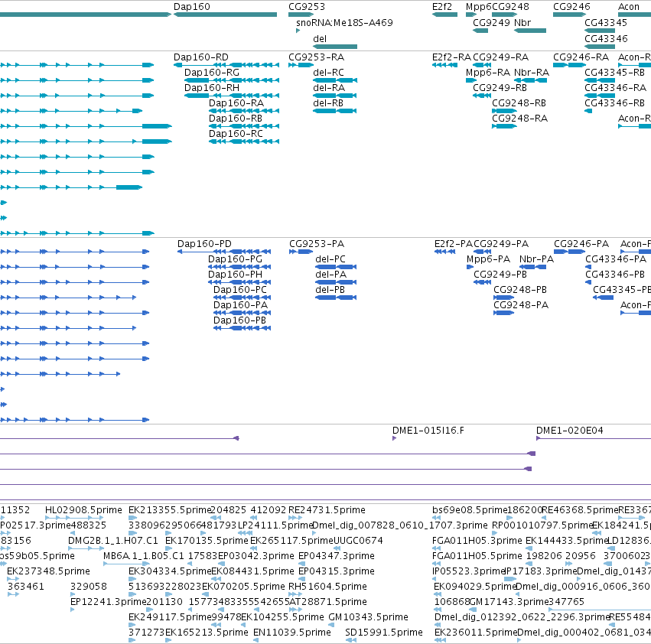Select the EP04347.3prime EST label
The image size is (651, 644).
(337, 556)
